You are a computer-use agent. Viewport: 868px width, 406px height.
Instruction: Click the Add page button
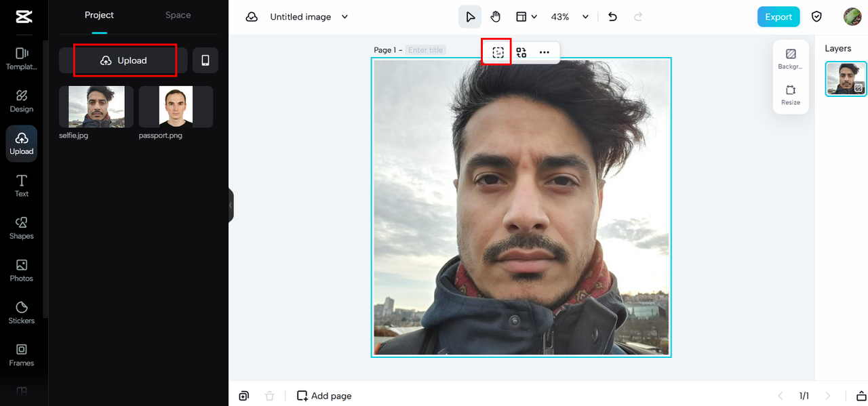coord(324,396)
